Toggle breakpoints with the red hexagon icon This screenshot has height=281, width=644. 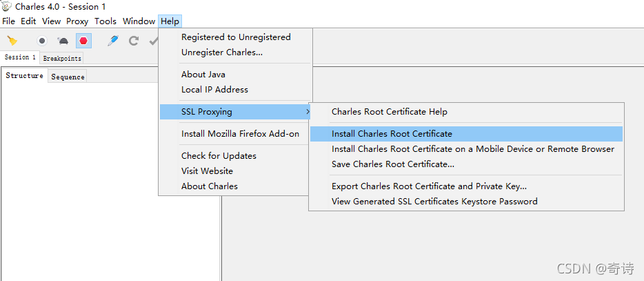[84, 41]
